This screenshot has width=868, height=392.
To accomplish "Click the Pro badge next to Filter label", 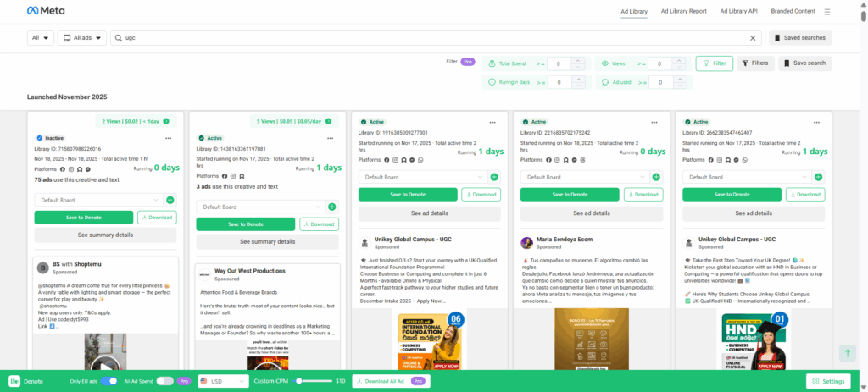I will (x=468, y=62).
